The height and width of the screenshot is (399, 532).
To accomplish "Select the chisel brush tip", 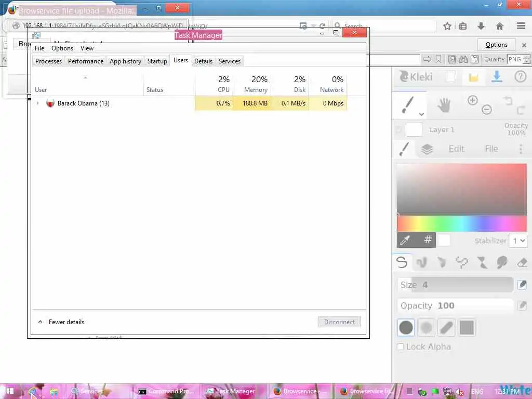I will pyautogui.click(x=446, y=327).
